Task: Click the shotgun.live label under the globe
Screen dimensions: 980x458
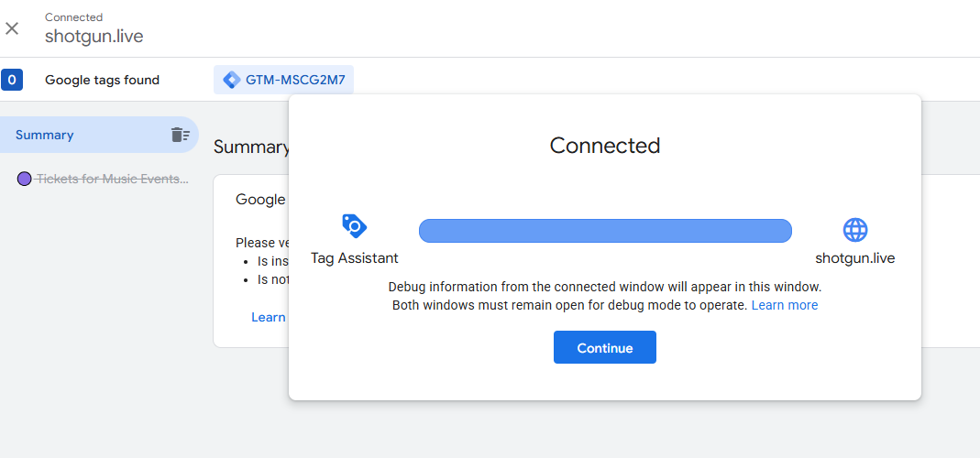Action: click(855, 258)
